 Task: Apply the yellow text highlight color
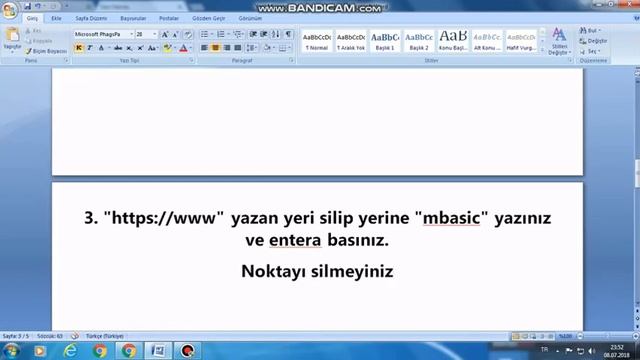[167, 48]
